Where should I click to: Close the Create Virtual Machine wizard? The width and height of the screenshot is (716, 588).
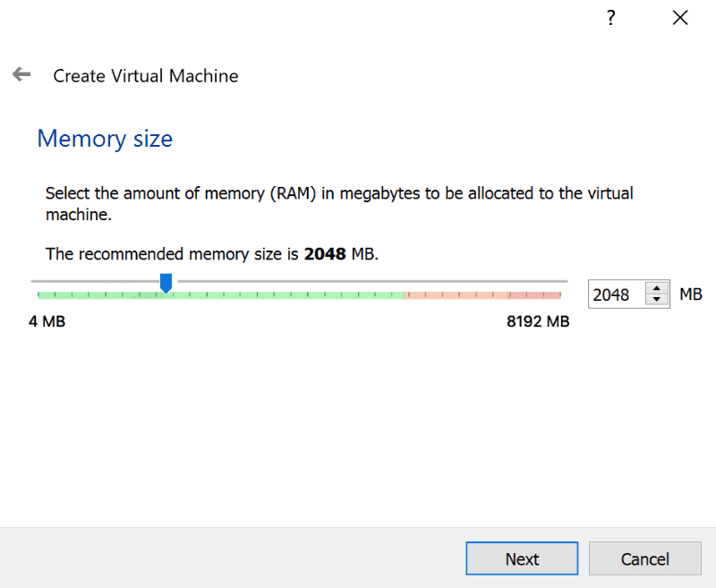680,17
